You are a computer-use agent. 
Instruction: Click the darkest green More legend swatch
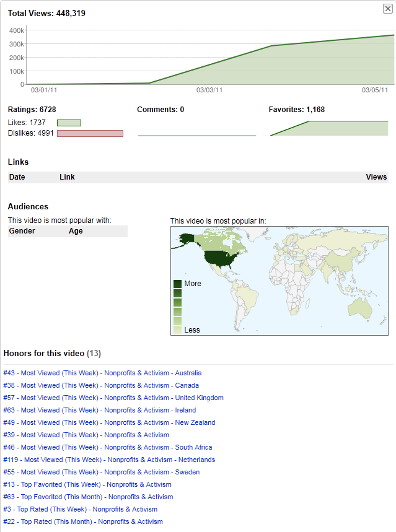click(177, 284)
